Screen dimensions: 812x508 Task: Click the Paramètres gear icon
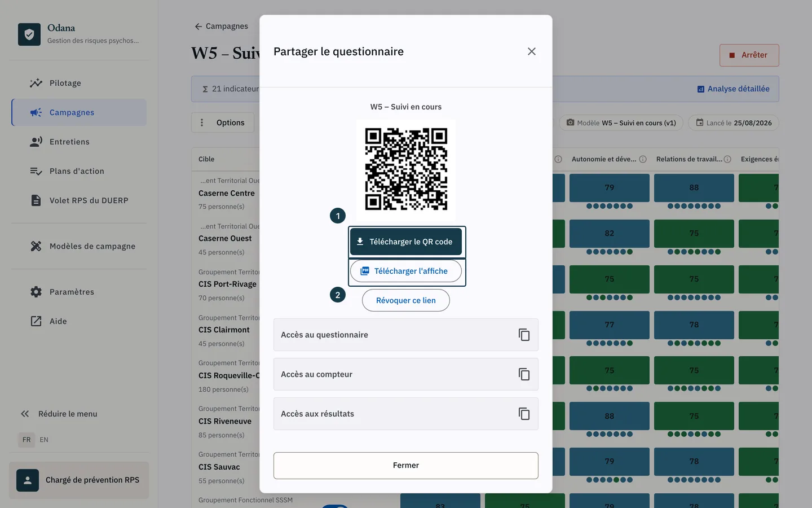tap(36, 292)
